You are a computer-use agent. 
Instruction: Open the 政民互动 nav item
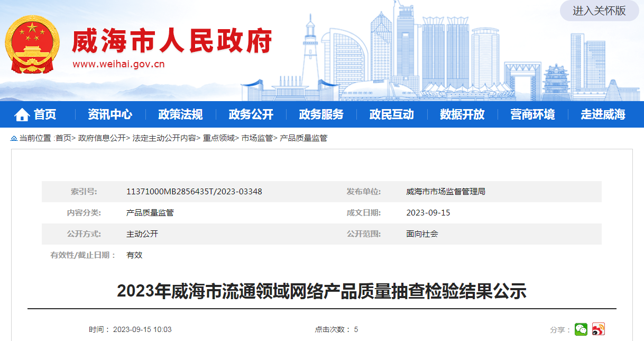tap(391, 114)
